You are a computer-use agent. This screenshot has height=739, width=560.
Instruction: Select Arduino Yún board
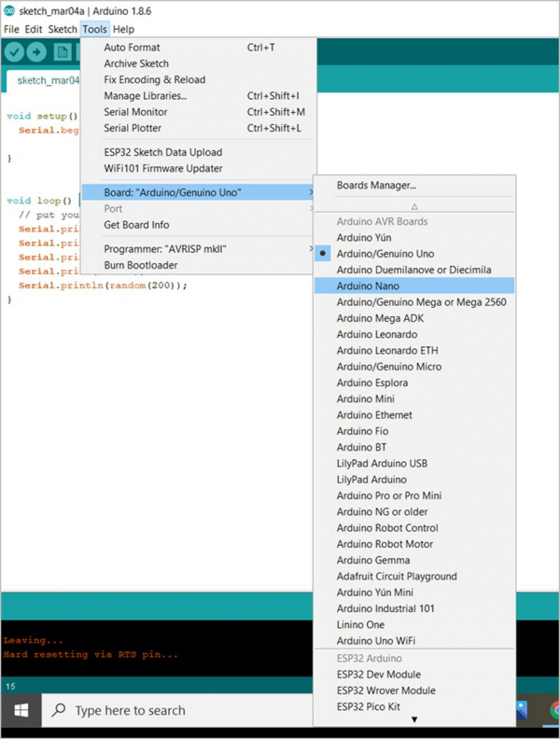[x=414, y=238]
